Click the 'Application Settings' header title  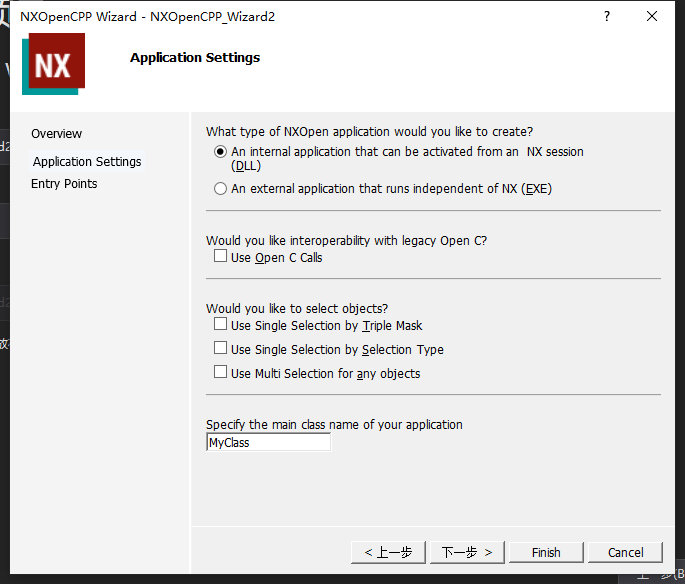coord(195,58)
